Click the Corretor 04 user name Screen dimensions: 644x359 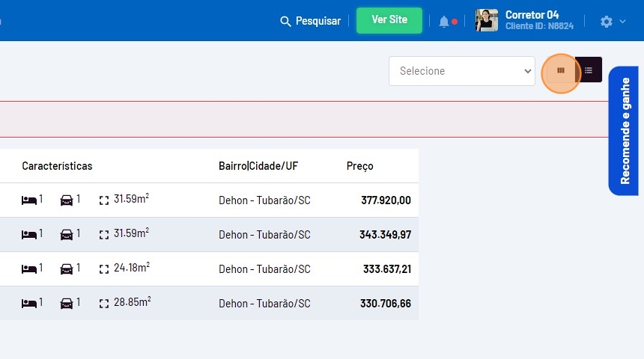click(x=532, y=15)
